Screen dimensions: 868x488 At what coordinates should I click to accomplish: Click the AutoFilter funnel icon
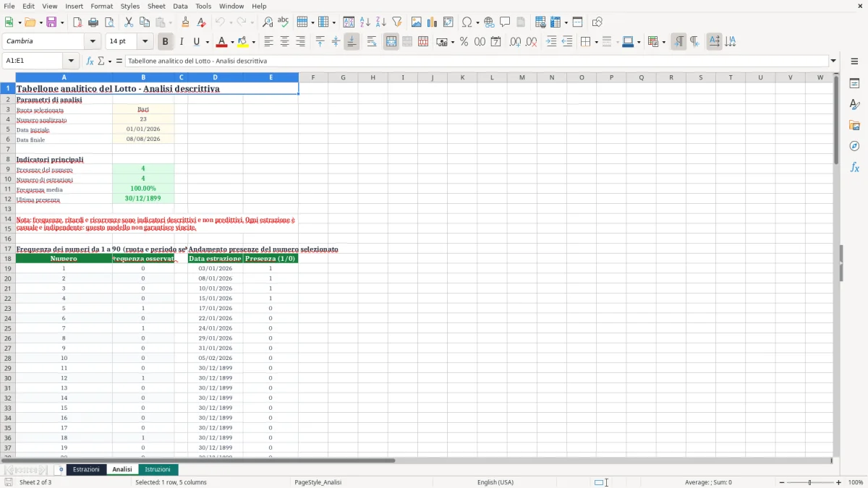click(397, 22)
